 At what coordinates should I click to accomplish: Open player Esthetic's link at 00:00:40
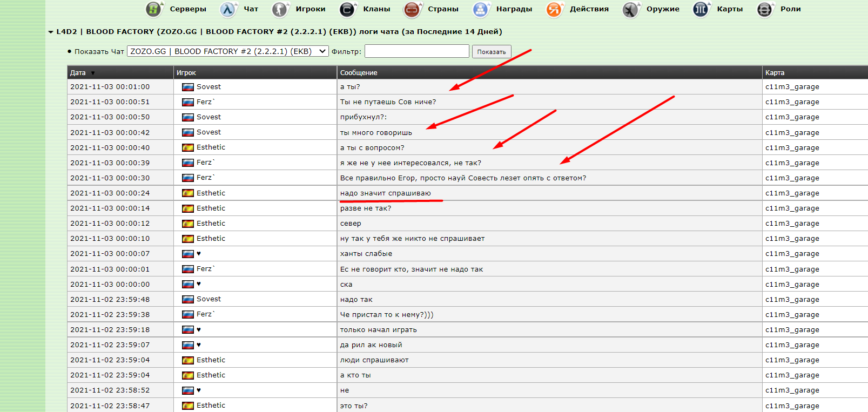(211, 147)
